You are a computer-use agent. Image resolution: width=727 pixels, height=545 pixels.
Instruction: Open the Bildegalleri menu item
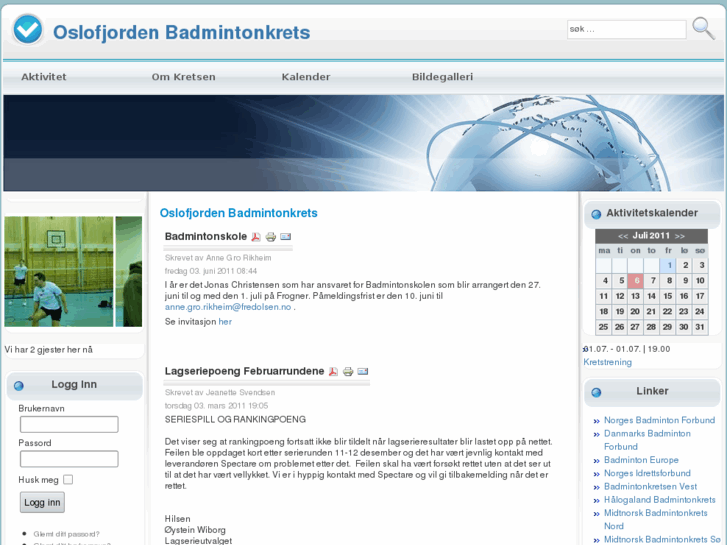click(443, 77)
